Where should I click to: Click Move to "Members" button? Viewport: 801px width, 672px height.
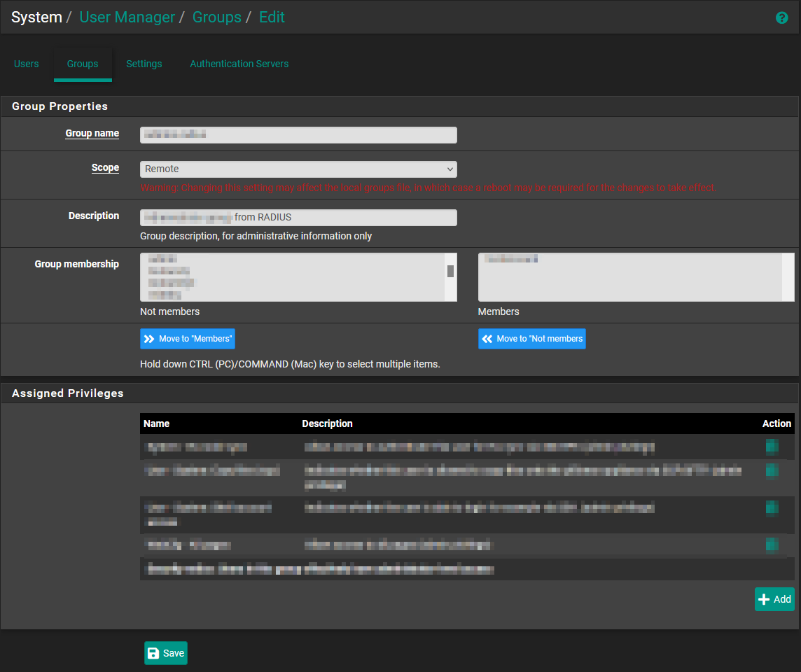188,339
